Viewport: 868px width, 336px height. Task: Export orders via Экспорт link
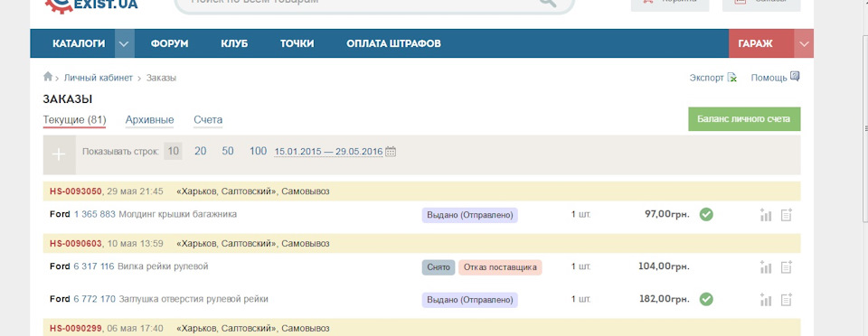[706, 78]
